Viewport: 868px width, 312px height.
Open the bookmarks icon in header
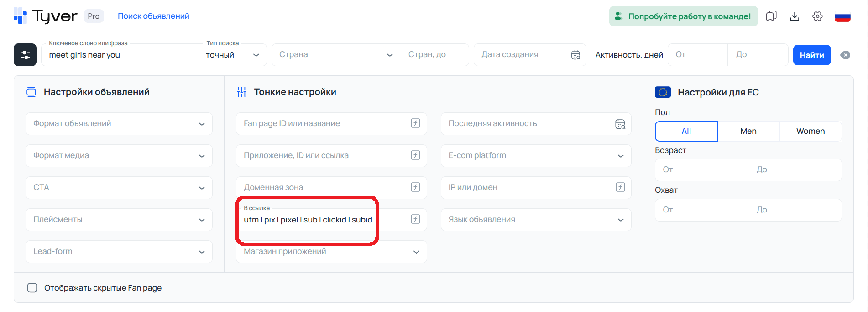click(x=771, y=16)
